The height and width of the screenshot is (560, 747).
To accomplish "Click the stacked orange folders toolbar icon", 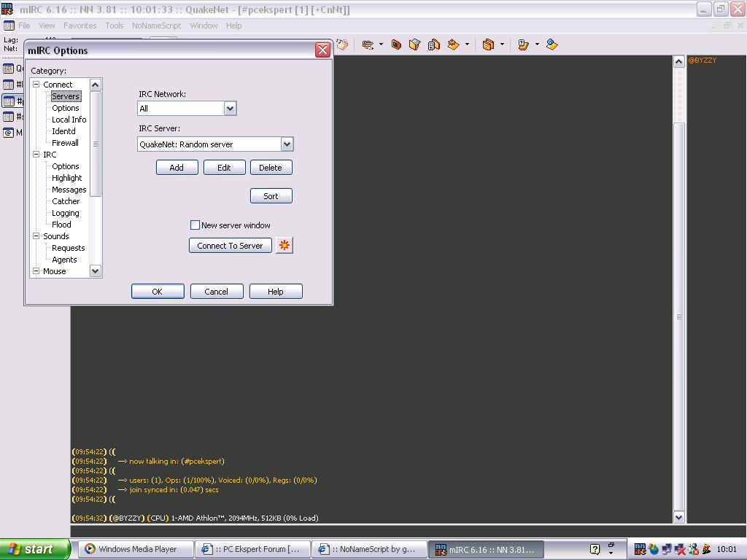I will pyautogui.click(x=488, y=44).
